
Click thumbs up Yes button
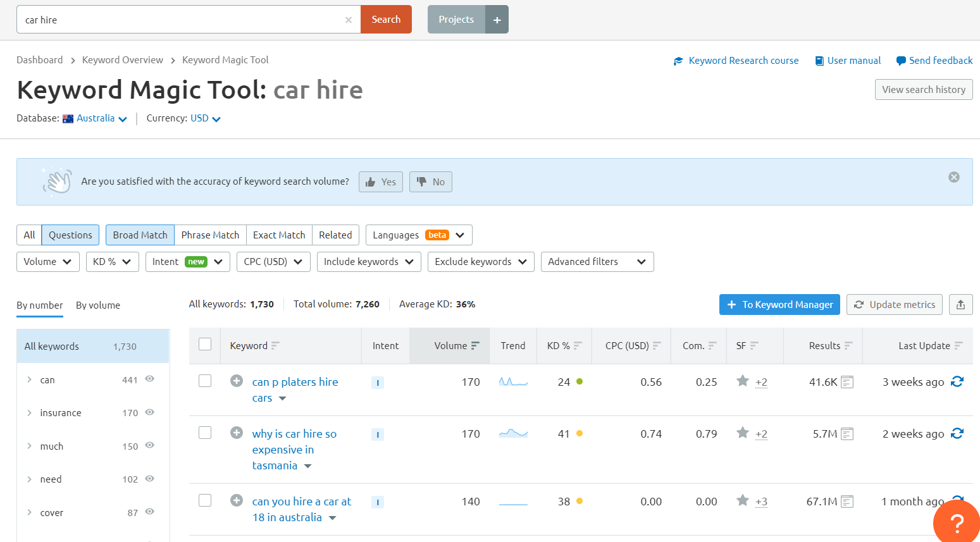click(x=381, y=182)
